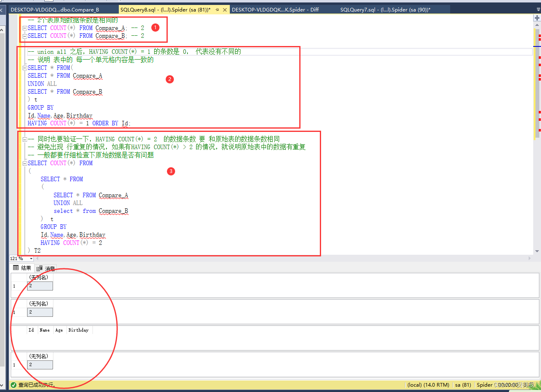Click the (local) (14.0 RTM) server status entry
The image size is (541, 392).
coord(428,385)
